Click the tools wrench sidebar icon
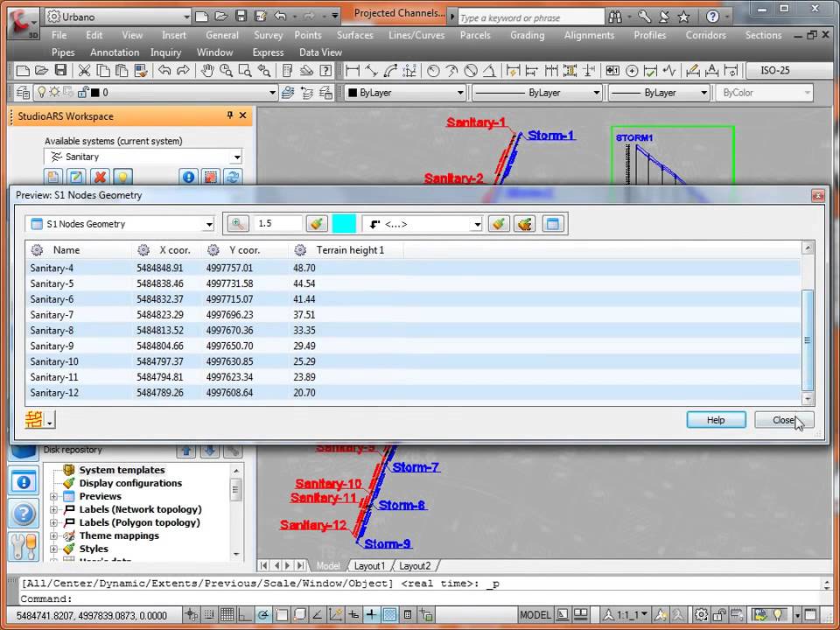 24,546
